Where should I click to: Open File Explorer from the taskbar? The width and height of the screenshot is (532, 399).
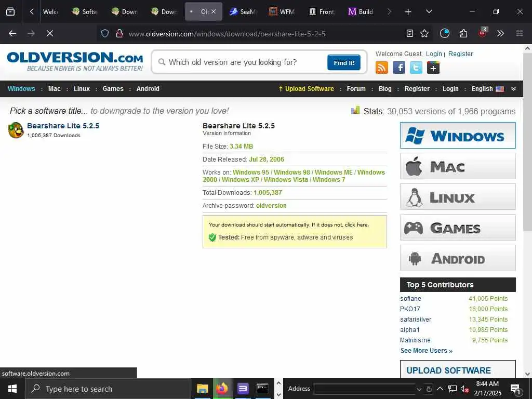[x=203, y=389]
